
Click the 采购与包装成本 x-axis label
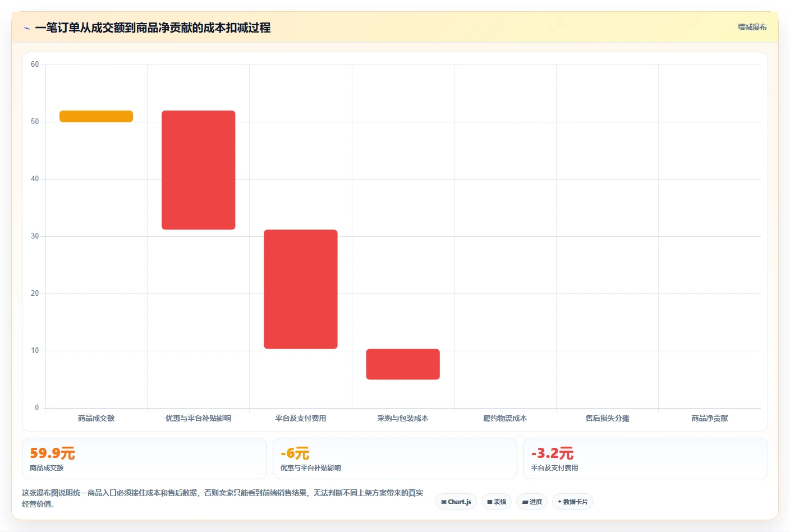403,418
